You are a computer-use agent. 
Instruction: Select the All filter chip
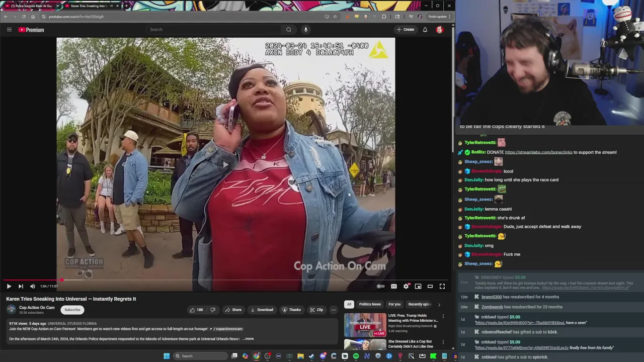(349, 304)
